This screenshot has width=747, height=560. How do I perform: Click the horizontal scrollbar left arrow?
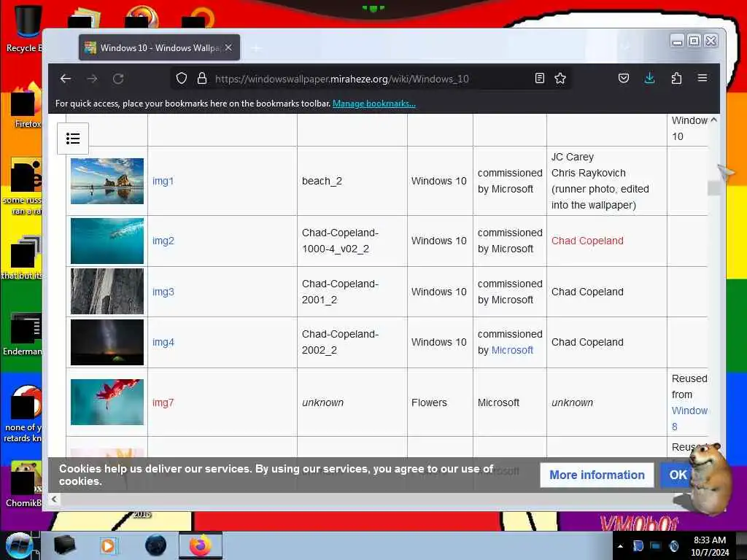click(x=54, y=499)
